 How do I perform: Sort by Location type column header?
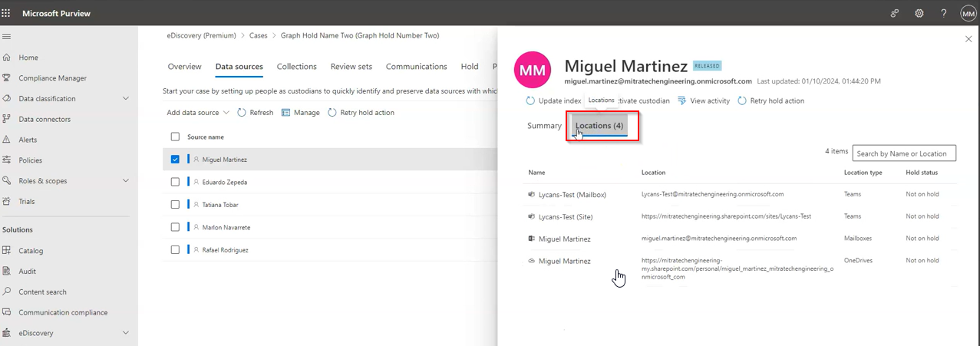click(863, 173)
